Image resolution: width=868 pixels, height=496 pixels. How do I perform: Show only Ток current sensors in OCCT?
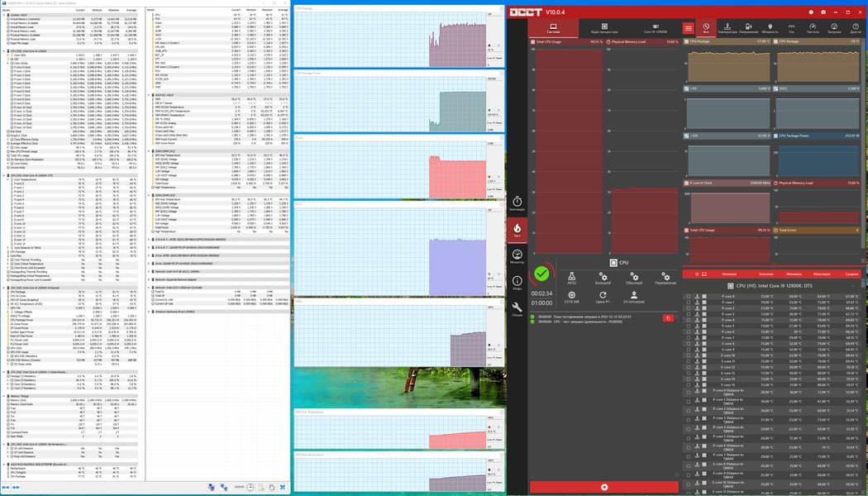point(791,28)
